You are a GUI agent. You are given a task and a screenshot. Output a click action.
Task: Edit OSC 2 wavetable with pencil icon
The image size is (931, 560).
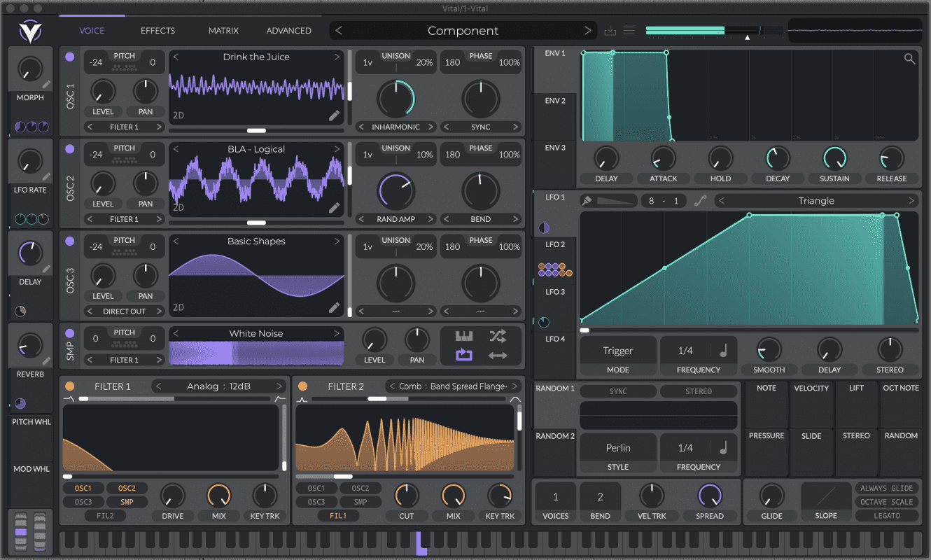point(335,208)
